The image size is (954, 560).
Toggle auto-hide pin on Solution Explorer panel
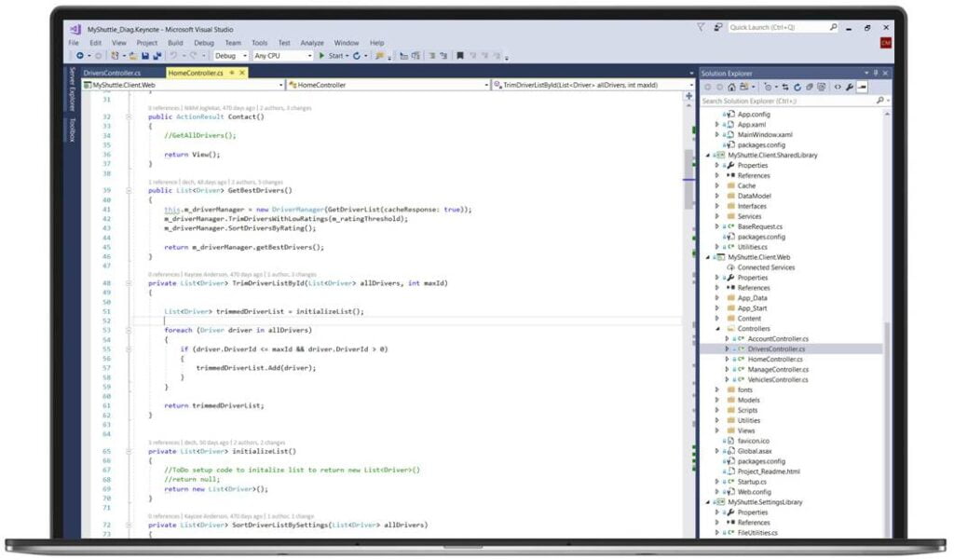pos(876,73)
